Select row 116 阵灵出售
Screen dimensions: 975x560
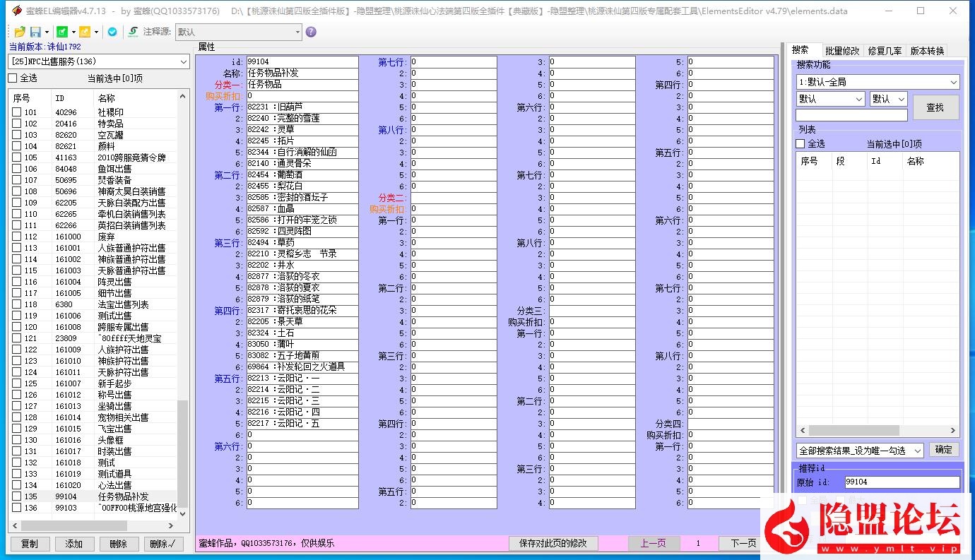(93, 282)
